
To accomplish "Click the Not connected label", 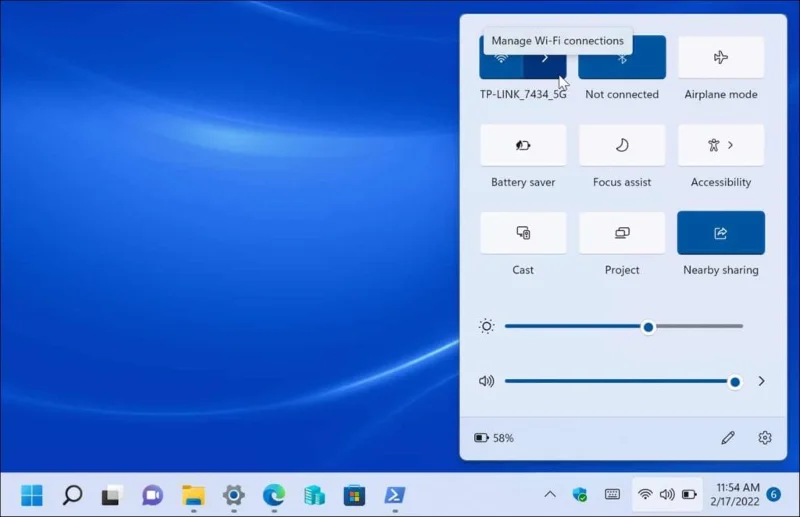I will 622,94.
